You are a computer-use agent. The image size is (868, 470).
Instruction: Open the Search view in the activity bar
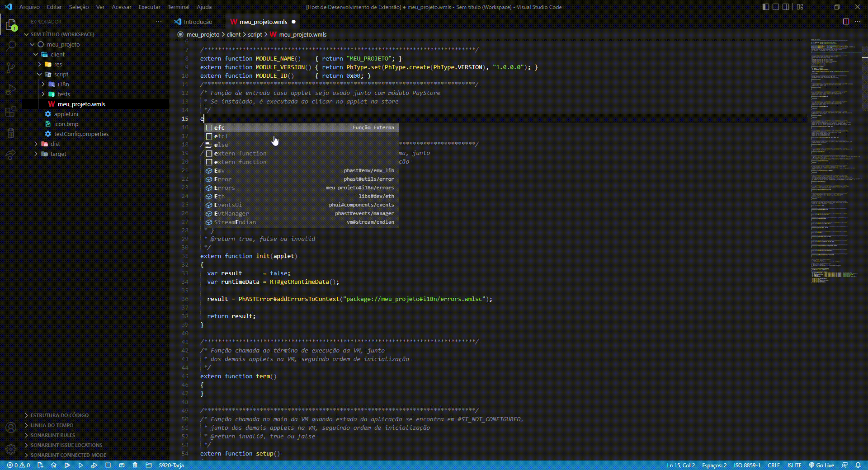pyautogui.click(x=10, y=46)
